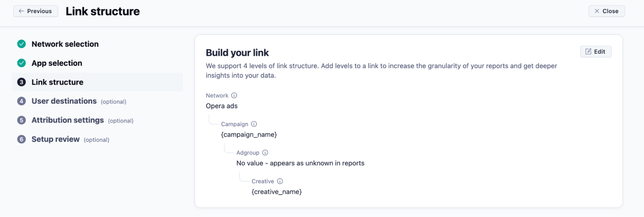
Task: Navigate to Setup review step
Action: [55, 139]
